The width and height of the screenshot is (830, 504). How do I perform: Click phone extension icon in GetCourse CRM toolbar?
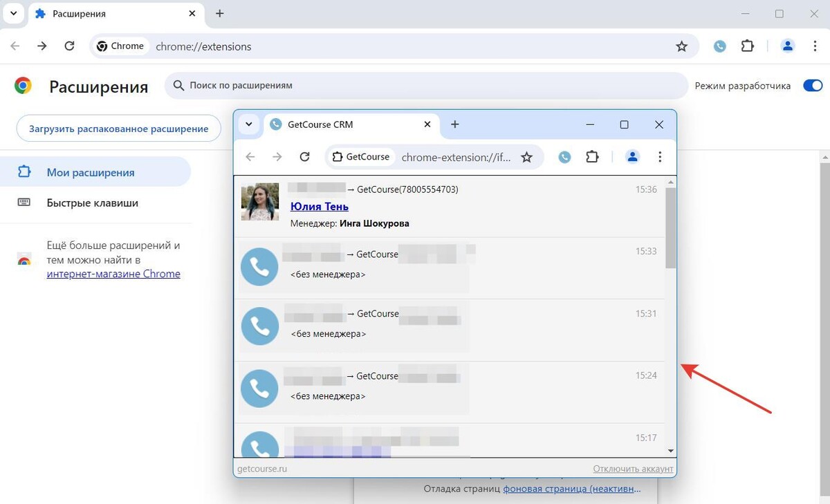pyautogui.click(x=565, y=157)
